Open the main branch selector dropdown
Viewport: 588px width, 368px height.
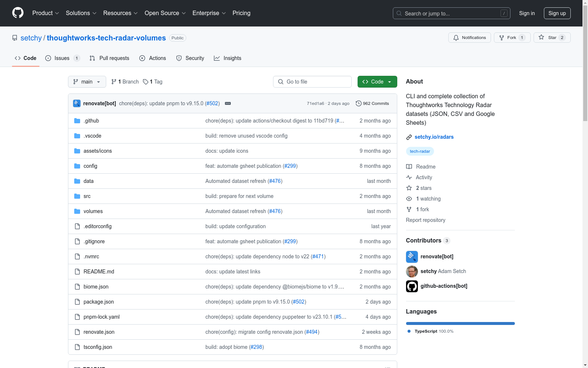click(87, 82)
